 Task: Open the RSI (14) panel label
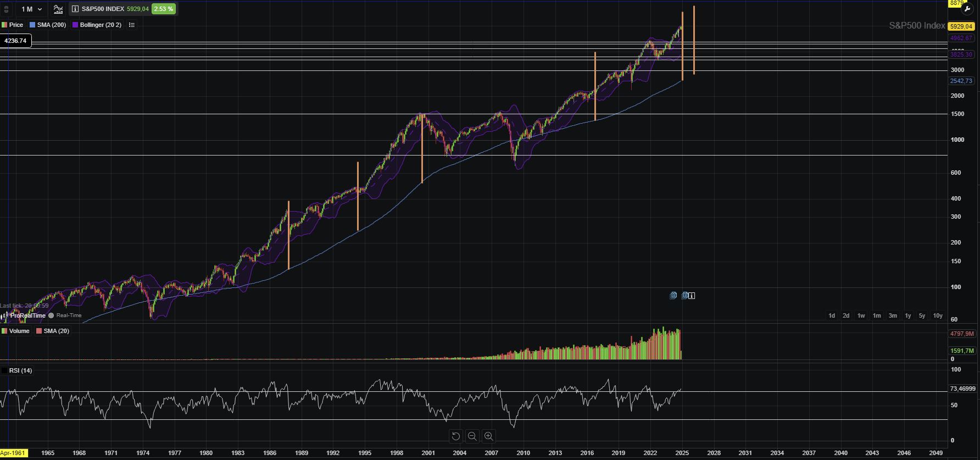(x=20, y=370)
